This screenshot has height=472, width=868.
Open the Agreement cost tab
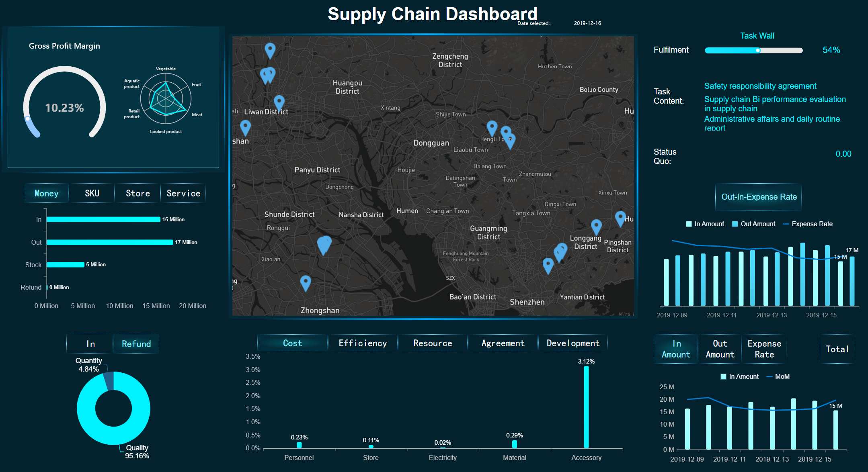(x=503, y=343)
